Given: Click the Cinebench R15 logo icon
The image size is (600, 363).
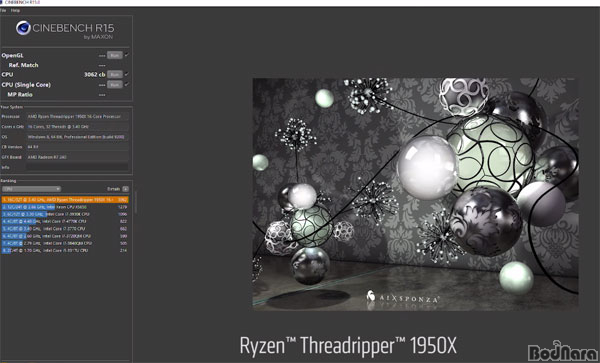Looking at the screenshot, I should pyautogui.click(x=23, y=28).
